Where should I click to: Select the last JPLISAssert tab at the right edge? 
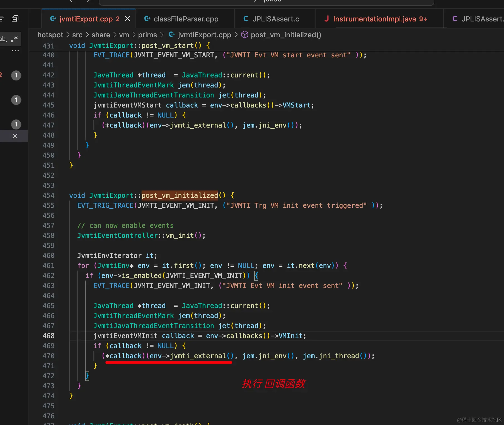[x=478, y=19]
